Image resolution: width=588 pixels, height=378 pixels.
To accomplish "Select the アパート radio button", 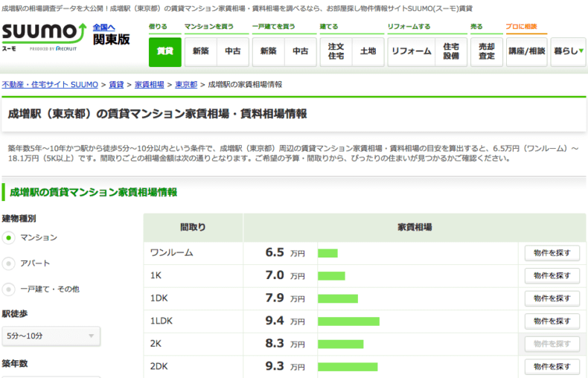I will (x=9, y=263).
